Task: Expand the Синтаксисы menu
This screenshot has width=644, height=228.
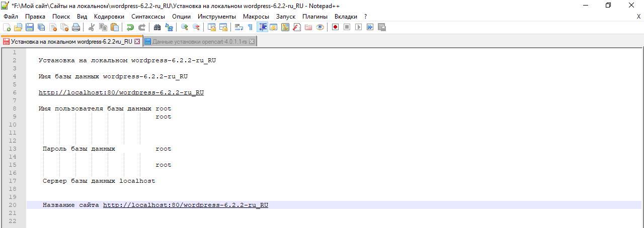Action: pyautogui.click(x=148, y=17)
